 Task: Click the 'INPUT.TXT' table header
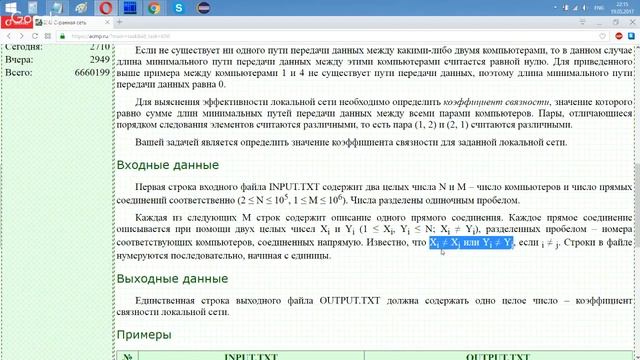tap(251, 356)
